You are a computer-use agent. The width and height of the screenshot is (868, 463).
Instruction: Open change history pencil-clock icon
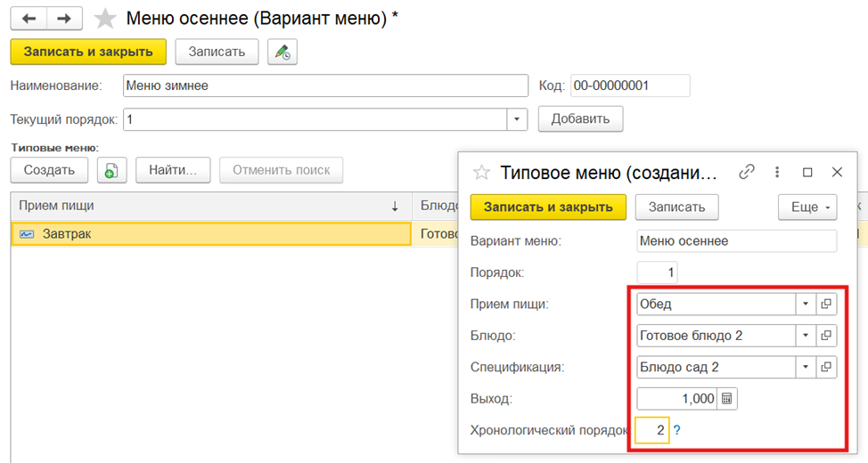(283, 52)
